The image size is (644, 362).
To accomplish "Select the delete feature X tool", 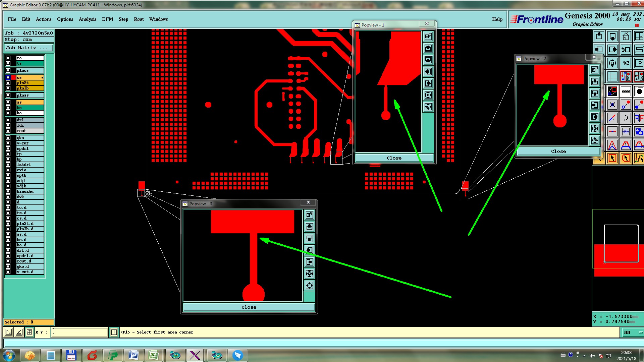I will 612,105.
